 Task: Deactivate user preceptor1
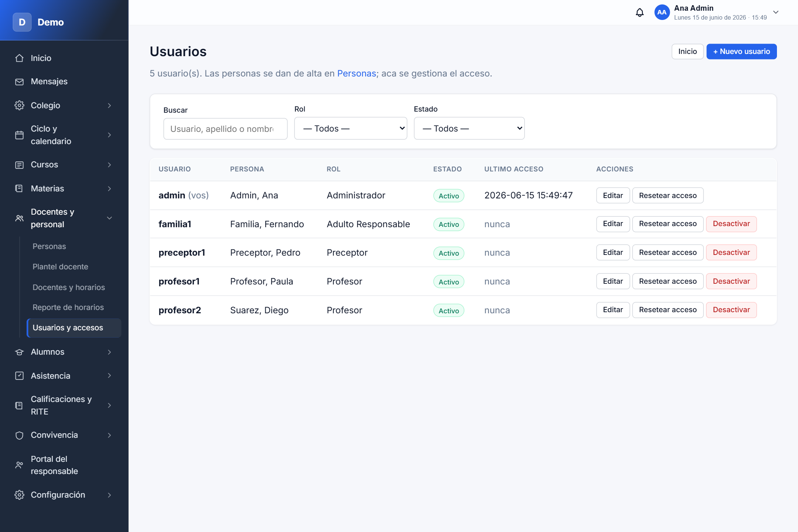click(731, 253)
